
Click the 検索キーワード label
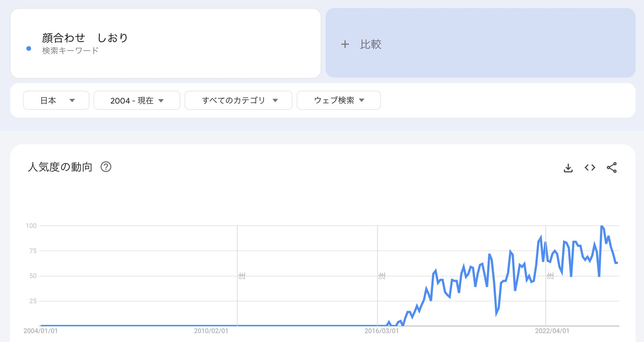point(70,51)
